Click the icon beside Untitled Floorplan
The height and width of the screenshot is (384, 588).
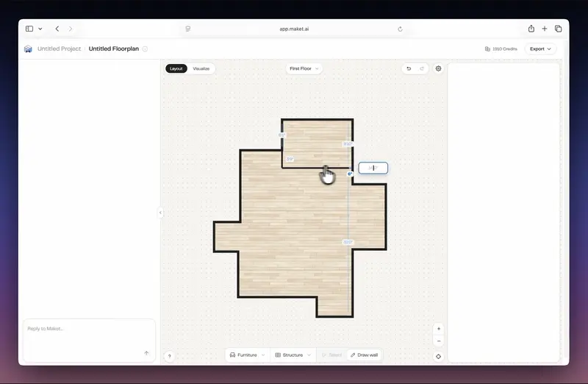pos(145,49)
